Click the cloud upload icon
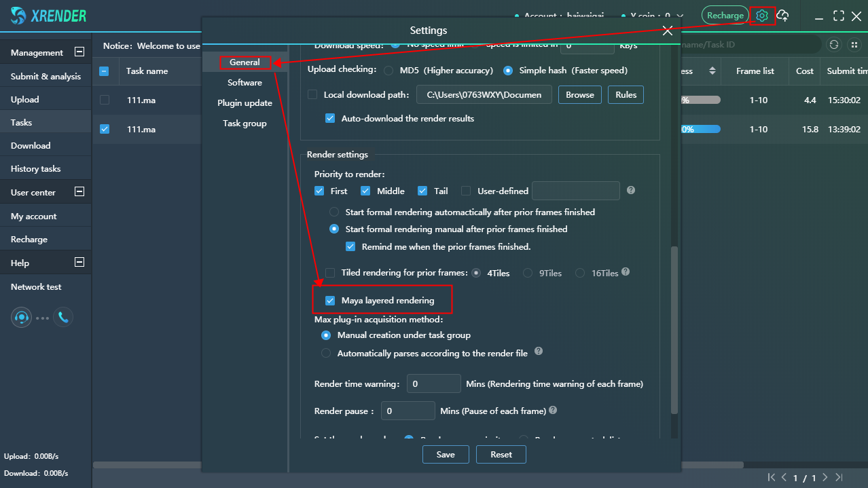 (x=783, y=16)
